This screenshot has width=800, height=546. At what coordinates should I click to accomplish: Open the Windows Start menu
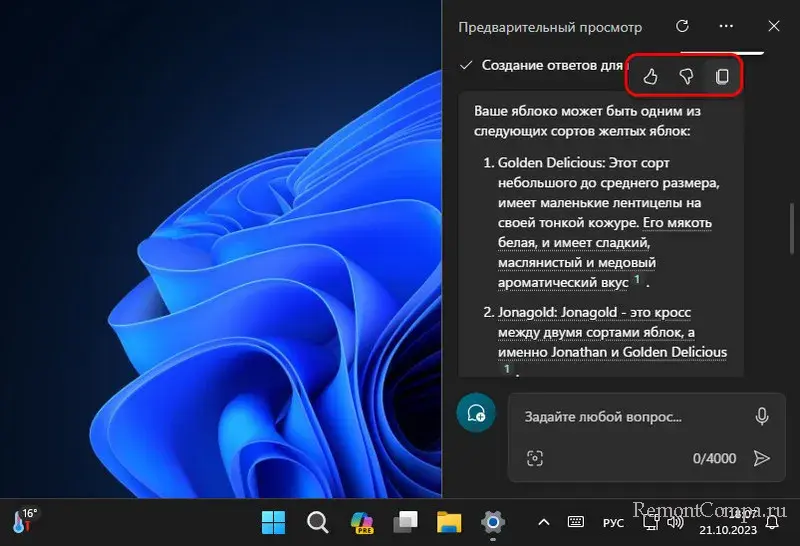273,522
